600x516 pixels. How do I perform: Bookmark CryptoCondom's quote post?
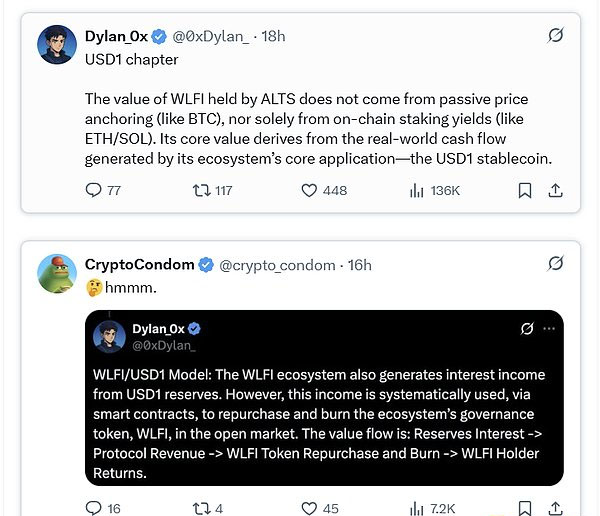tap(525, 508)
